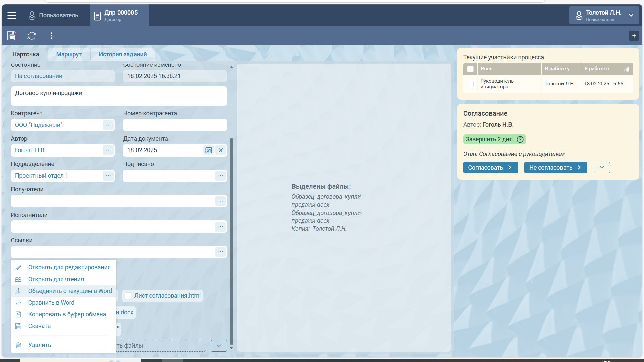
Task: Click the refresh arrows toolbar icon
Action: [x=32, y=36]
